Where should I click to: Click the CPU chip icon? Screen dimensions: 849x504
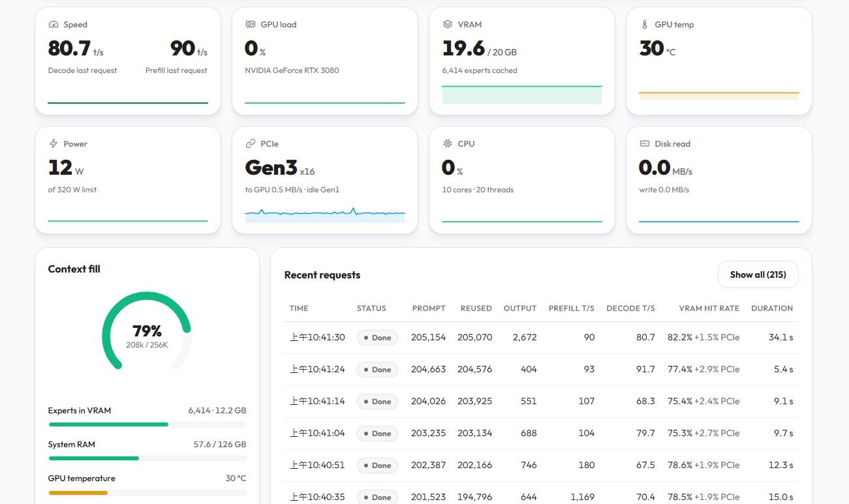pyautogui.click(x=448, y=143)
